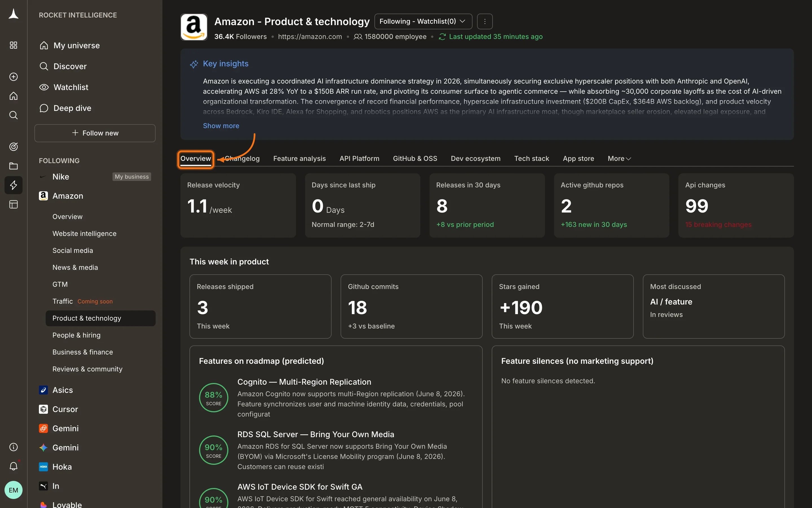Image resolution: width=812 pixels, height=508 pixels.
Task: Click the Most discussed AI / feature card
Action: pos(714,306)
